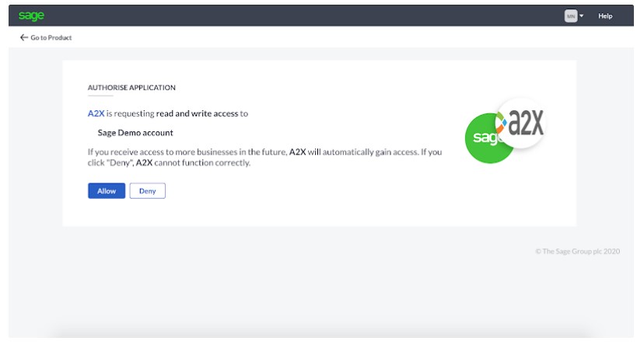The height and width of the screenshot is (348, 644).
Task: Click the Sage Group plc 2020 copyright
Action: pyautogui.click(x=577, y=251)
